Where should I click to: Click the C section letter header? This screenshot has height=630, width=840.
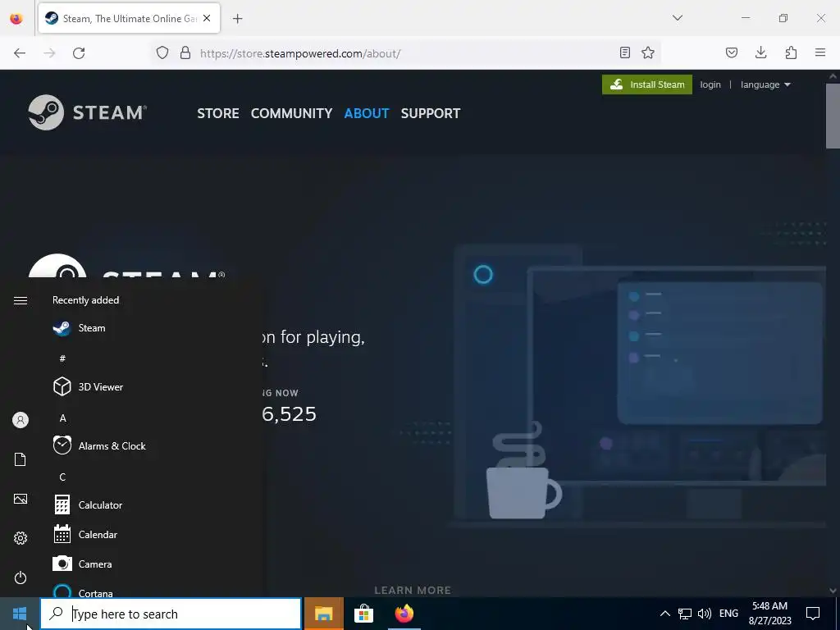(62, 477)
